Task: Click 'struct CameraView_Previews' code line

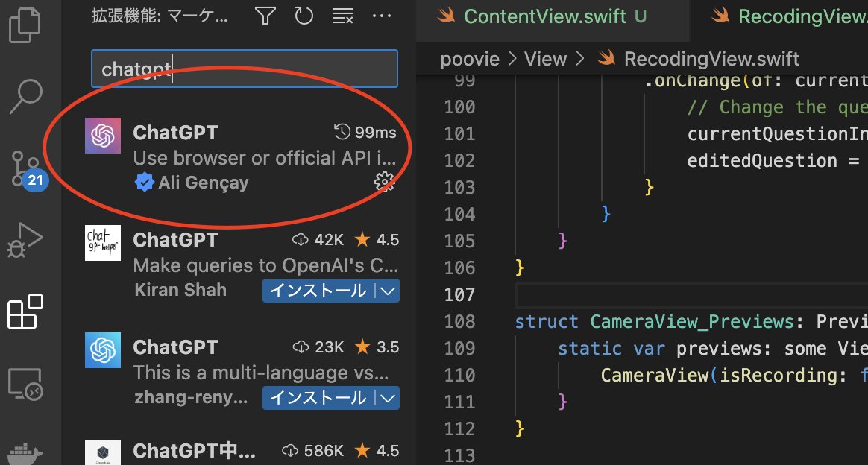Action: coord(691,321)
